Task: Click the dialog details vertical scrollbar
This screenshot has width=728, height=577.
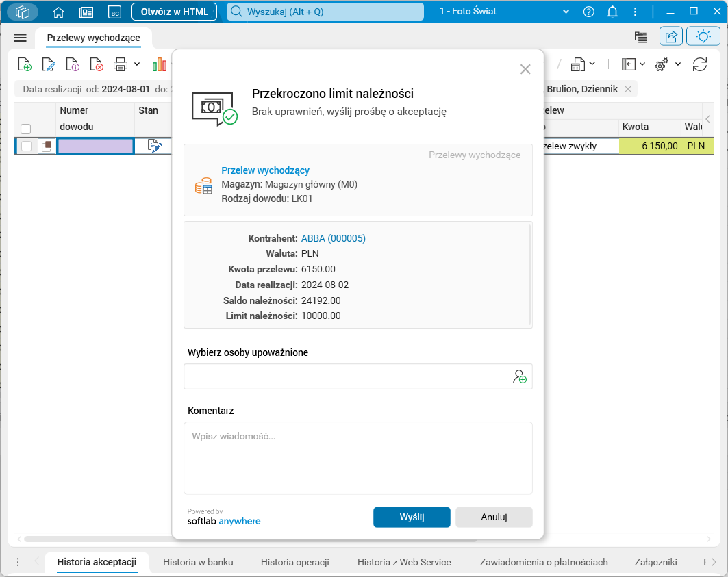Action: pyautogui.click(x=530, y=274)
